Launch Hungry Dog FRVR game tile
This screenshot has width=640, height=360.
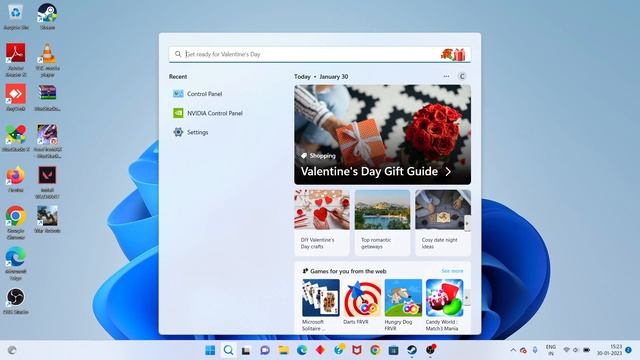[403, 305]
